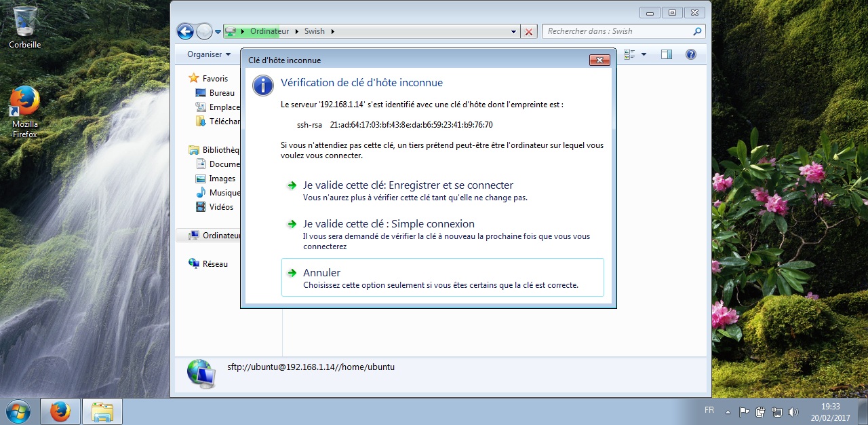Launch Firefox from the taskbar
The width and height of the screenshot is (868, 425).
click(60, 411)
